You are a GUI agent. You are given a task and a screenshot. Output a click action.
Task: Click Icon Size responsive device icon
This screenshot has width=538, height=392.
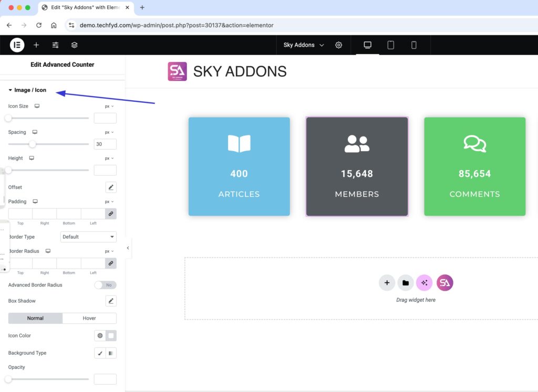(37, 106)
